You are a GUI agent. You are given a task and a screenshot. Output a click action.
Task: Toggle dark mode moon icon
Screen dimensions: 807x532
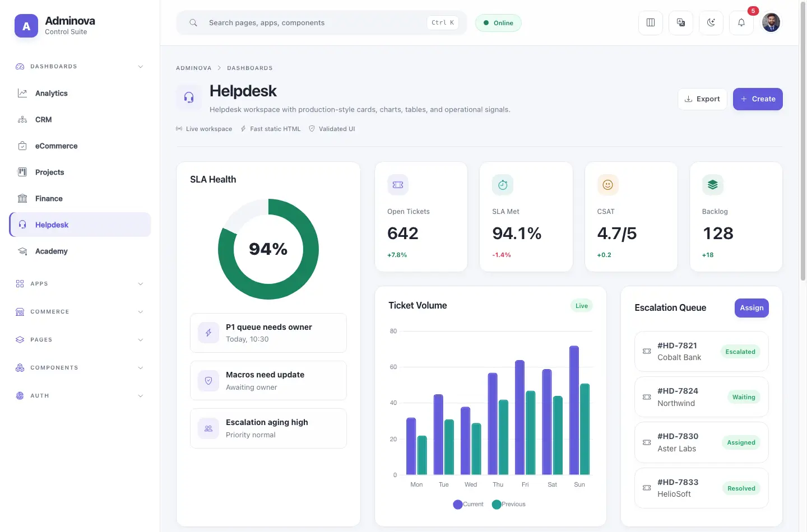coord(711,23)
